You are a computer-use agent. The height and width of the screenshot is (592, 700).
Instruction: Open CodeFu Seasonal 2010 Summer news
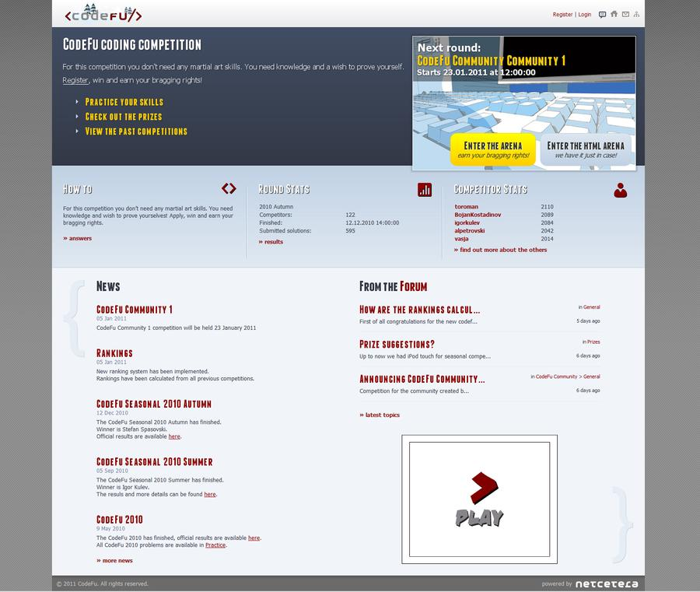click(155, 462)
